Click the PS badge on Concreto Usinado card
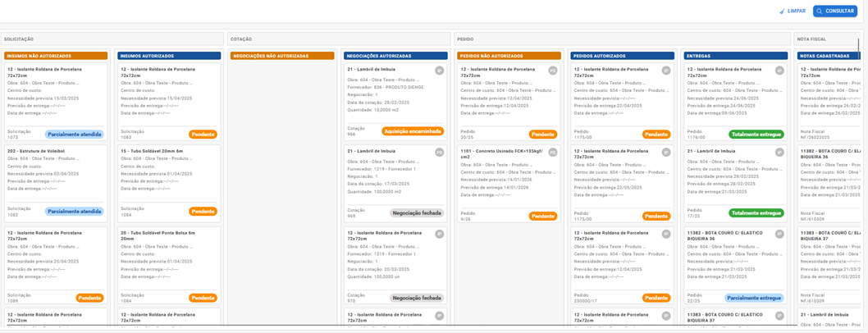This screenshot has width=868, height=333. 552,152
